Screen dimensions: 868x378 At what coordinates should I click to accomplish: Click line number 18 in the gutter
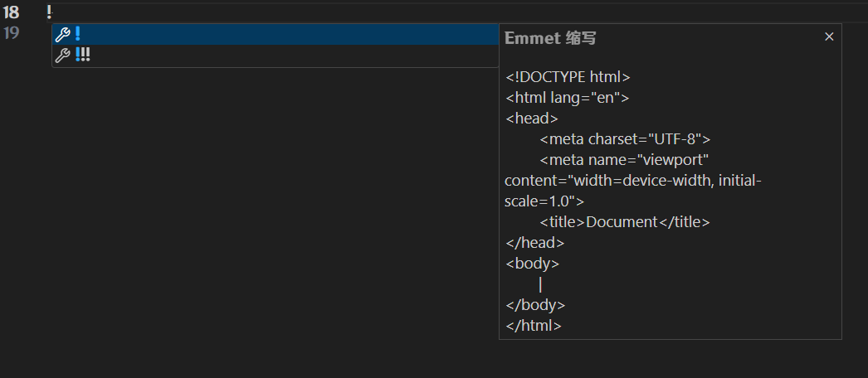point(11,12)
